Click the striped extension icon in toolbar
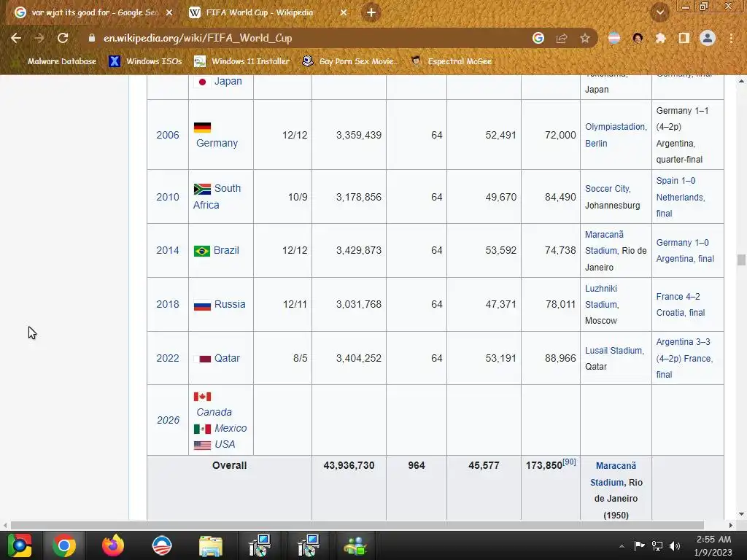The width and height of the screenshot is (747, 560). click(x=614, y=38)
